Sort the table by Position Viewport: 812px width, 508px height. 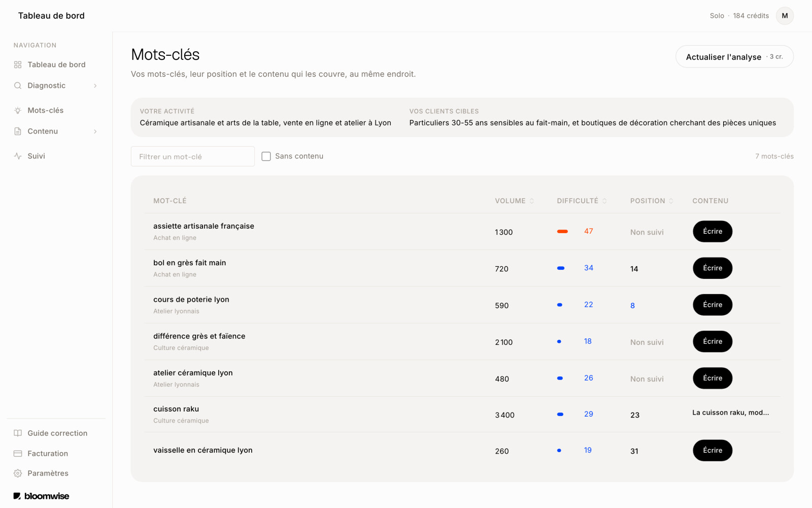(652, 201)
